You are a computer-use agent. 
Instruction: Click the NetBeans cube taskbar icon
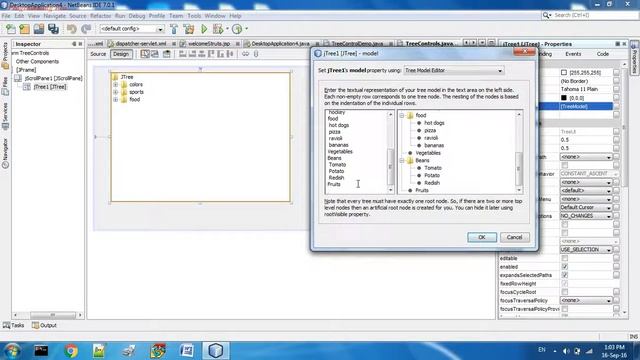tap(216, 351)
